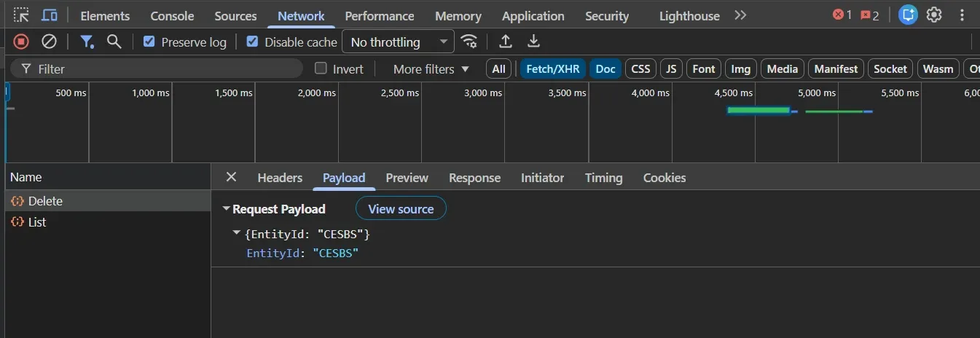The width and height of the screenshot is (980, 338).
Task: Click the Name column header
Action: [108, 177]
